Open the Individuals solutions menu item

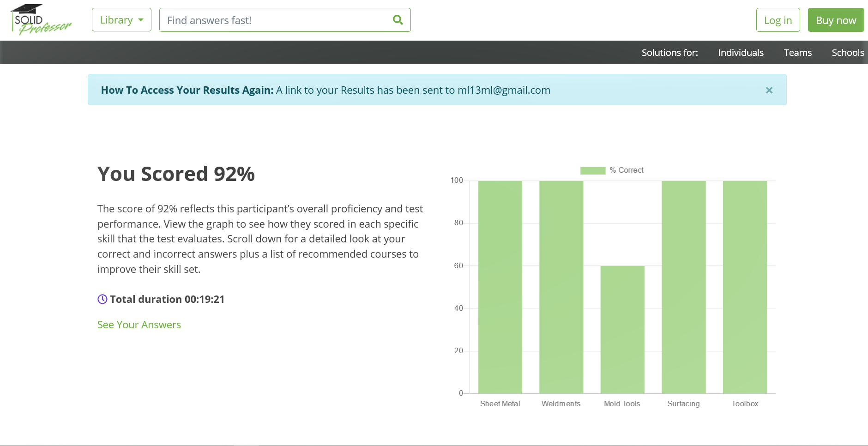pyautogui.click(x=741, y=53)
